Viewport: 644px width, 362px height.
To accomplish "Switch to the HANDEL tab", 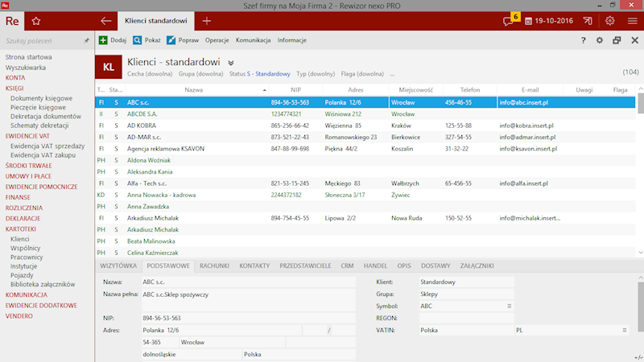I will click(x=375, y=266).
